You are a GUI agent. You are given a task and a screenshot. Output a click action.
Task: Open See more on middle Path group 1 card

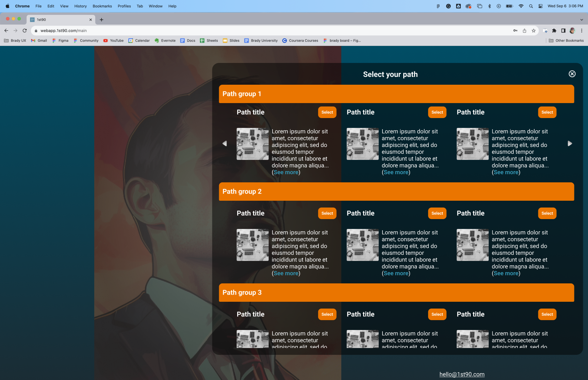[396, 172]
